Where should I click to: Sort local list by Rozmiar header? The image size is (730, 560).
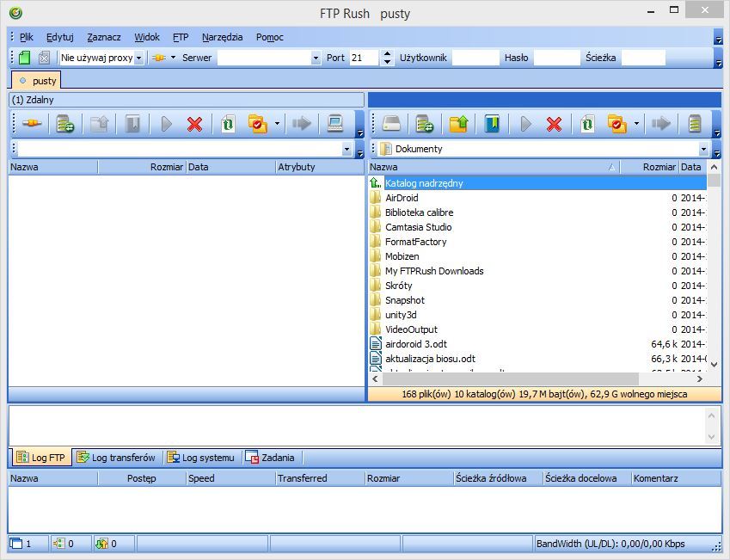[x=649, y=167]
